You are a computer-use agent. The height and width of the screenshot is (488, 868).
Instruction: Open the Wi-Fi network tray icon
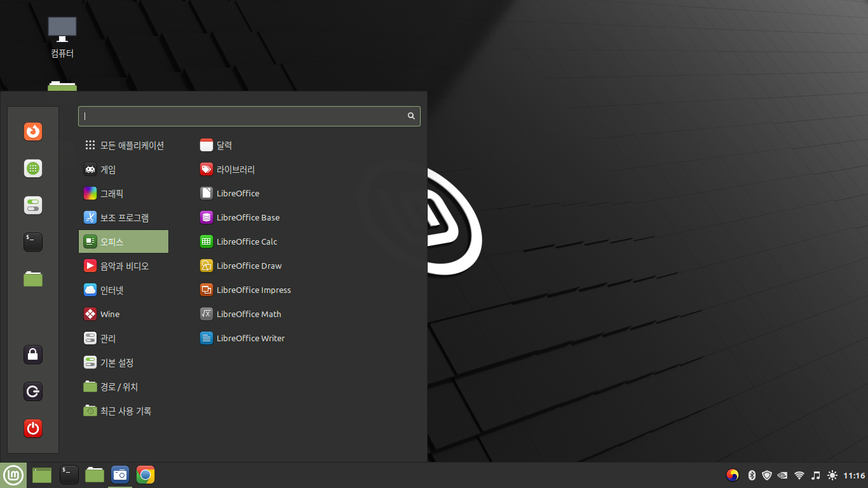pos(799,475)
